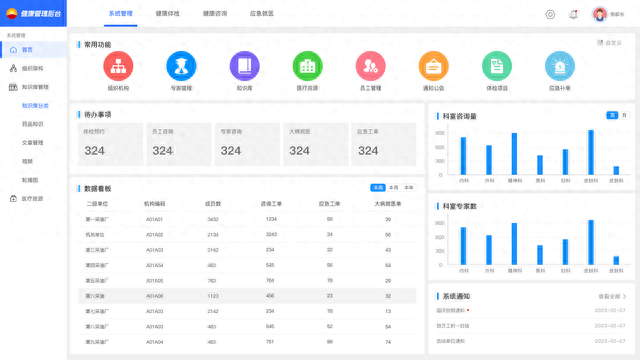Screen dimensions: 640x360
Task: Click cell 3432 in 成员数 column
Action: (x=213, y=219)
